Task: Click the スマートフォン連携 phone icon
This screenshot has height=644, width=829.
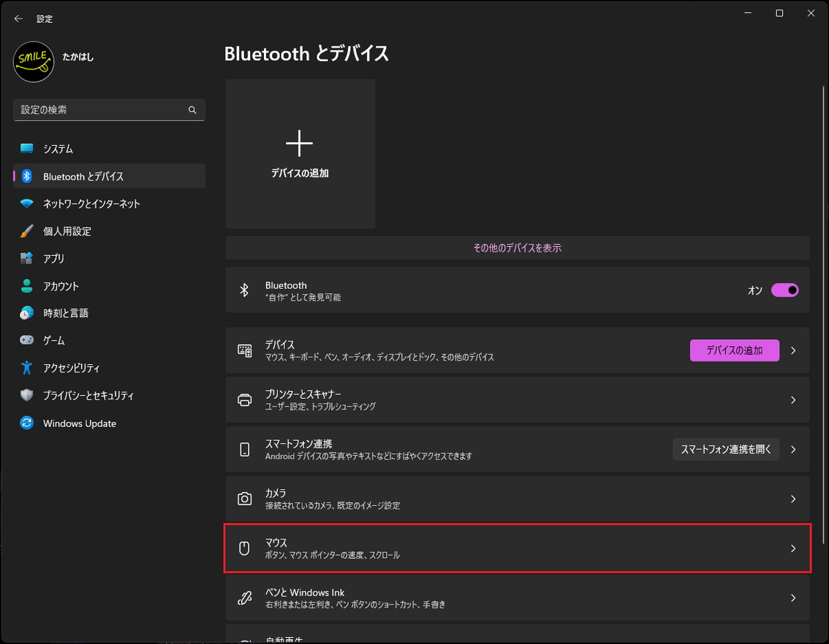Action: pos(245,450)
